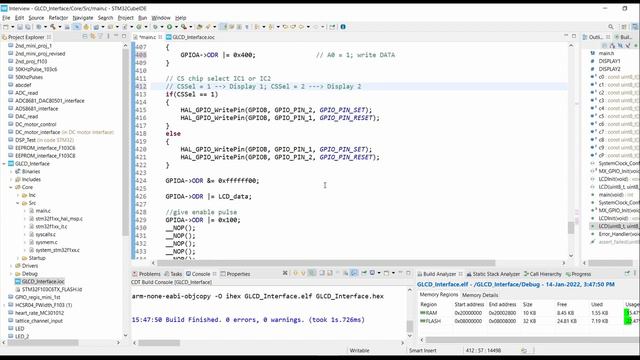Screen dimensions: 640x360
Task: Click the External Tools run icon
Action: tap(184, 27)
